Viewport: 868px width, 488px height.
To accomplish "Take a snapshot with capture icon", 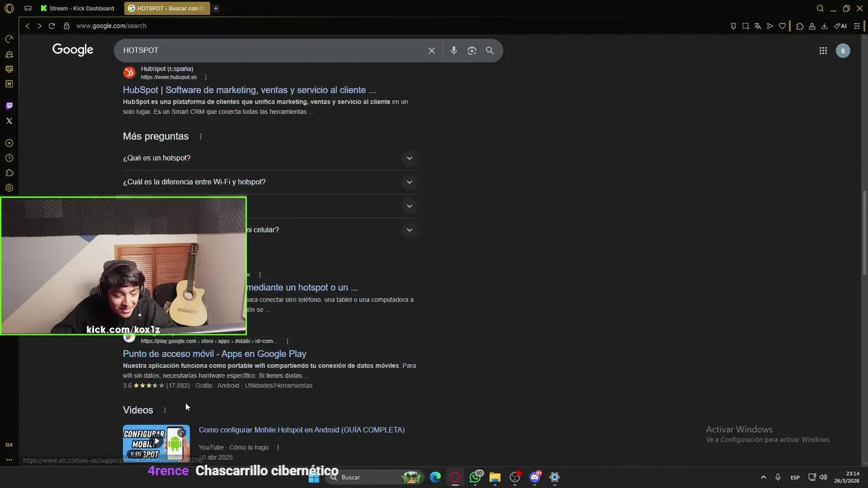I will [745, 26].
